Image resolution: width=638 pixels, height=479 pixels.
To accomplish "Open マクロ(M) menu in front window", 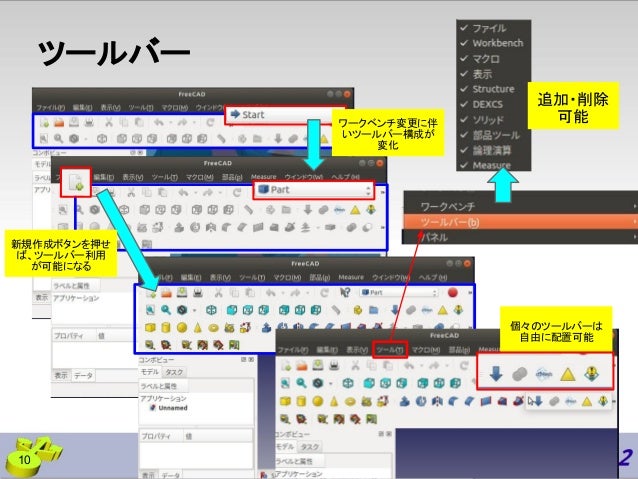I will click(x=426, y=350).
